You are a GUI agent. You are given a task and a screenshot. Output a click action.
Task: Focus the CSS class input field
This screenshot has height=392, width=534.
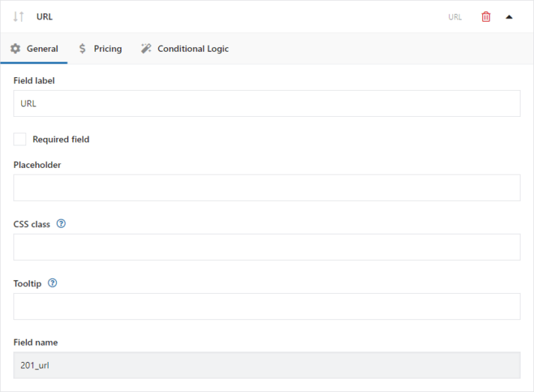coord(267,247)
